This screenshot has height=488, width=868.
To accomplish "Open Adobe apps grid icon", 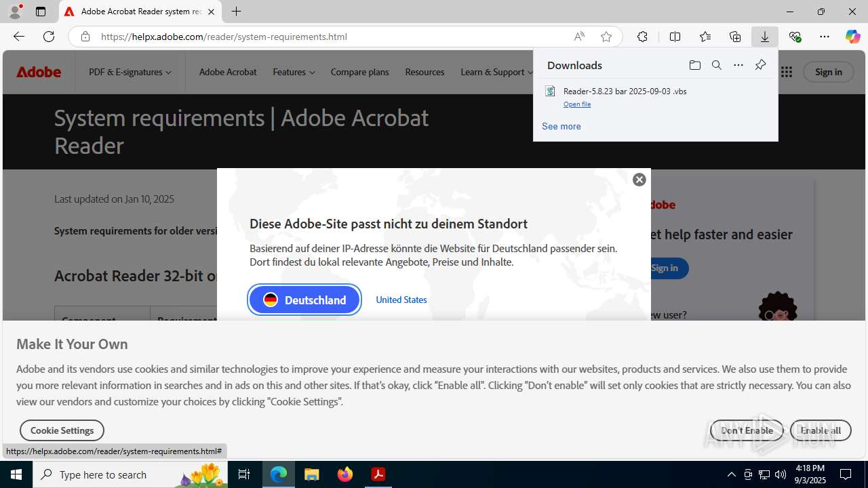I will (787, 72).
